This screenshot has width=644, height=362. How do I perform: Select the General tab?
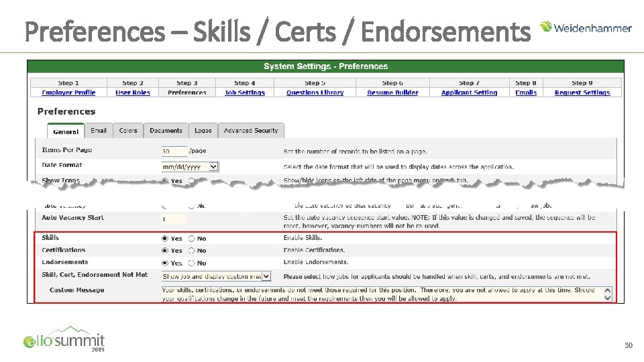tap(66, 131)
